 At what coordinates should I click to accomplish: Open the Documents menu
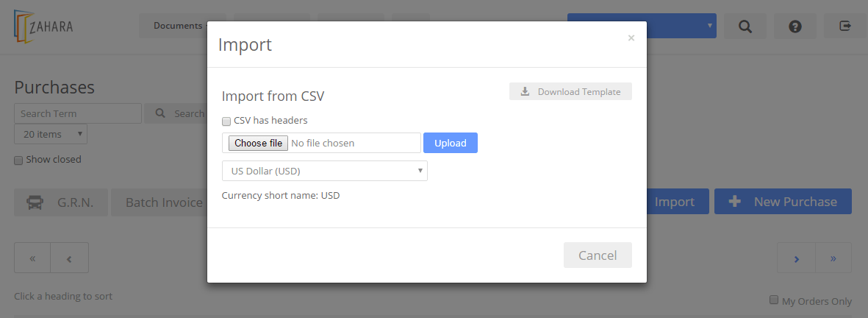(180, 26)
